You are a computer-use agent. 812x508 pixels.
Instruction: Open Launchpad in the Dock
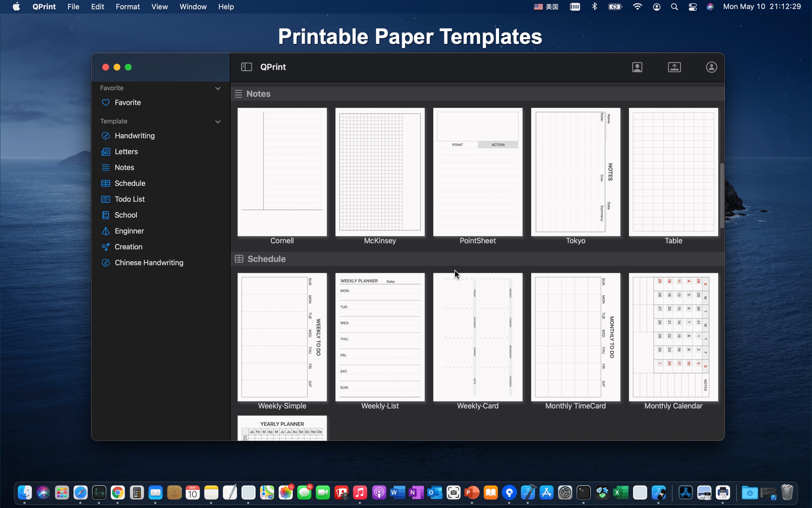[x=62, y=493]
